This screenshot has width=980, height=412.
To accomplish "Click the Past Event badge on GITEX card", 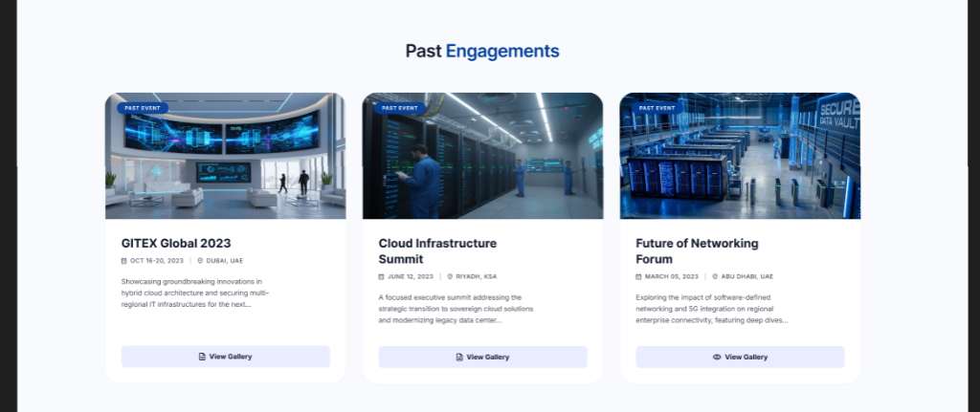I will [143, 108].
